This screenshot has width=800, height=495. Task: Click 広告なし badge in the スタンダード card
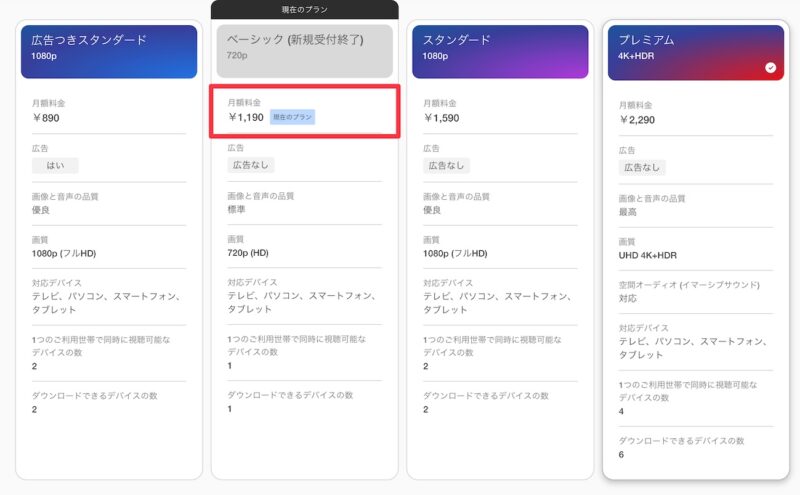[446, 165]
